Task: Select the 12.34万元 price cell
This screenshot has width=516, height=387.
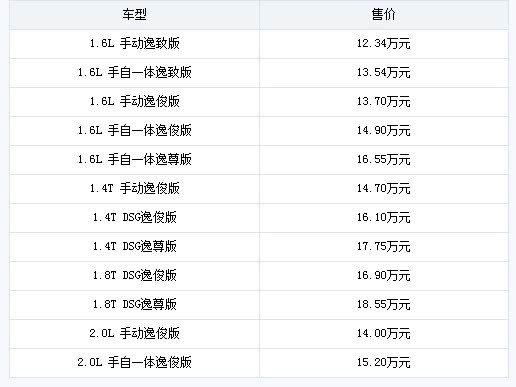Action: [384, 44]
